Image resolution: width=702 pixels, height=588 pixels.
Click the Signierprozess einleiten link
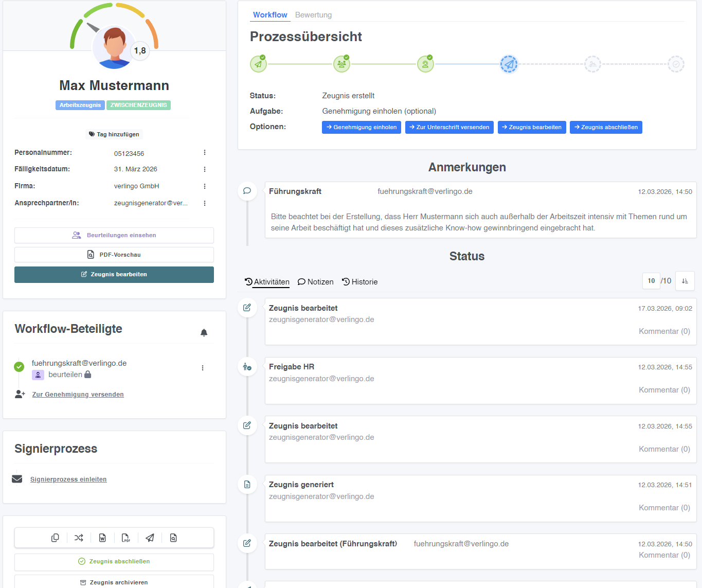pyautogui.click(x=68, y=479)
